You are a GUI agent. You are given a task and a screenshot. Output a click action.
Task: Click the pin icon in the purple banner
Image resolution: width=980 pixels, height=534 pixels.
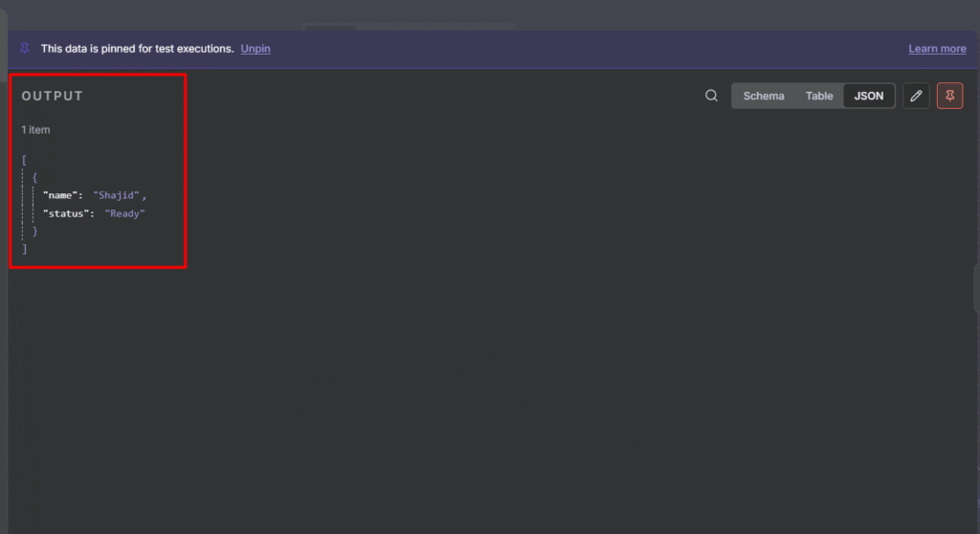click(x=25, y=48)
